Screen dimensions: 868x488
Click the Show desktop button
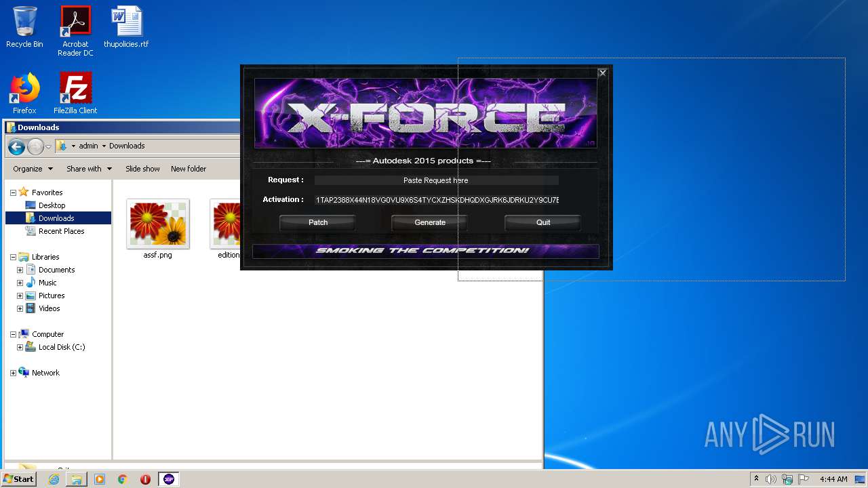point(861,479)
